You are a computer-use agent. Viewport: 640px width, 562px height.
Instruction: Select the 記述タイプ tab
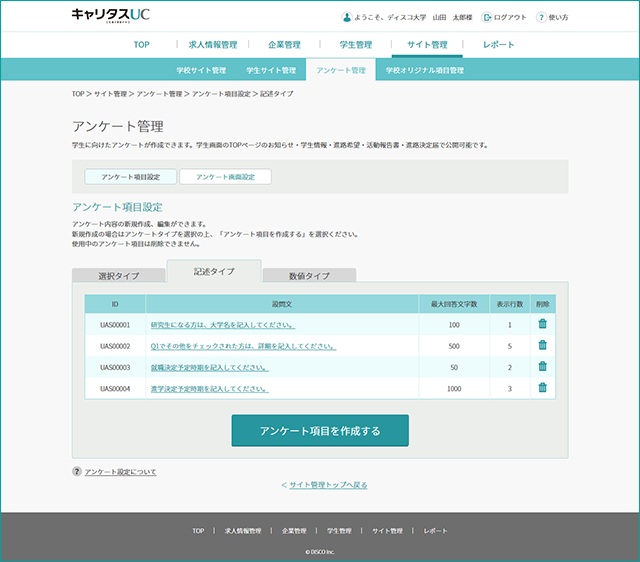(x=214, y=271)
